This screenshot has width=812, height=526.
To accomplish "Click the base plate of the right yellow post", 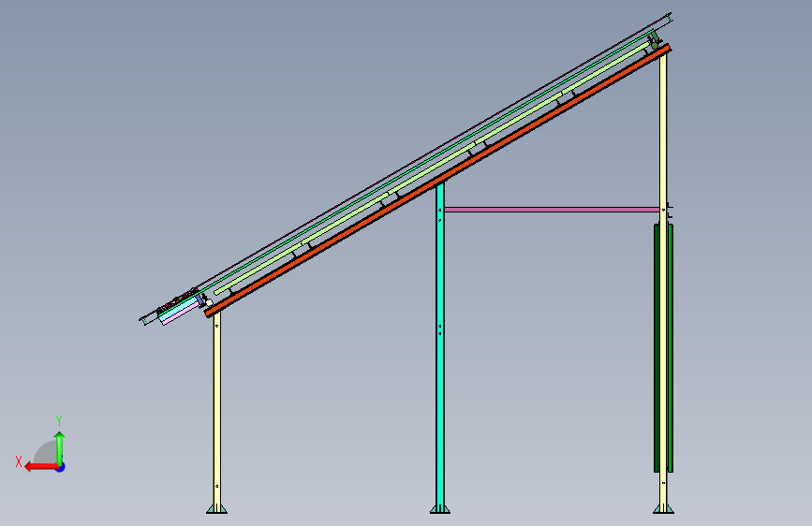I will [663, 509].
